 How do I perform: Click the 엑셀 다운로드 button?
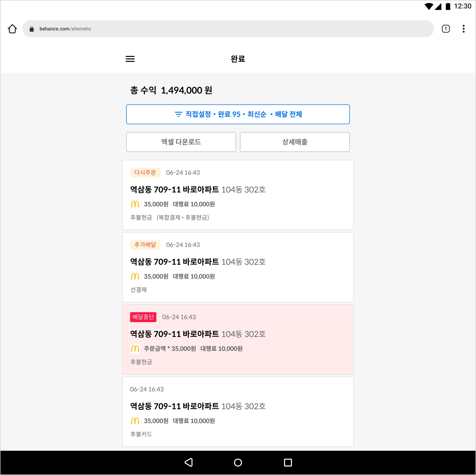point(181,142)
